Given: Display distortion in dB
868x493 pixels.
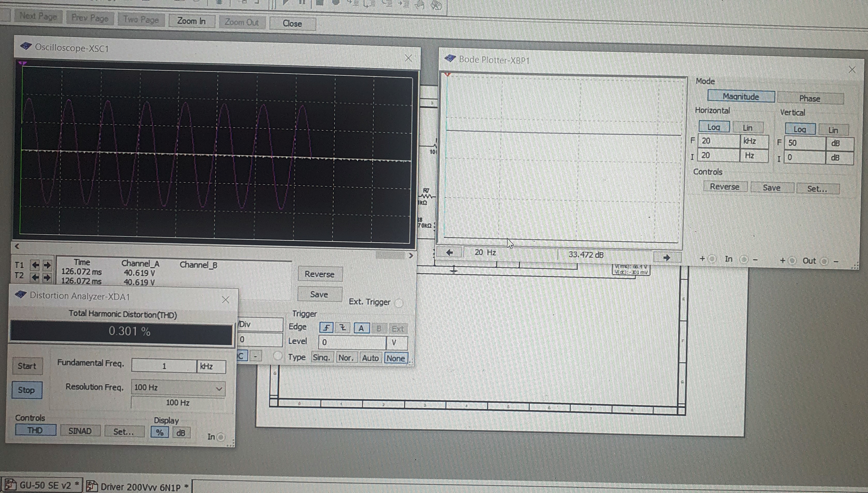Looking at the screenshot, I should point(181,433).
